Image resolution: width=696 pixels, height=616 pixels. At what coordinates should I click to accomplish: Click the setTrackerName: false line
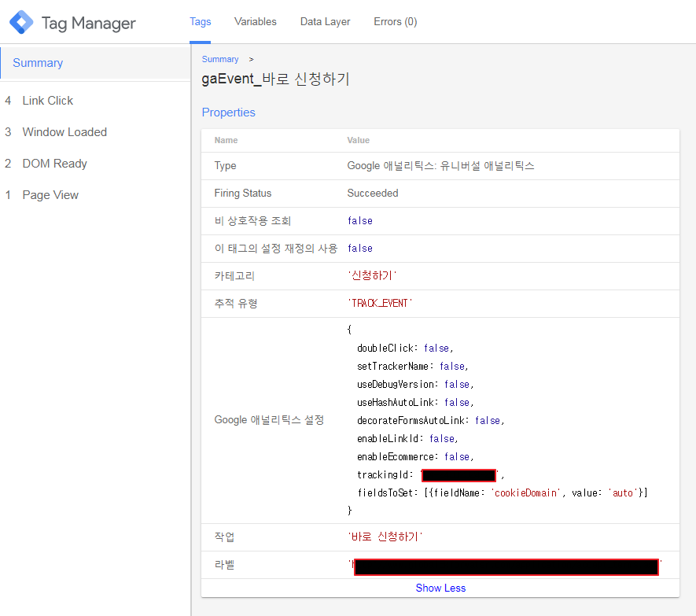pyautogui.click(x=413, y=367)
